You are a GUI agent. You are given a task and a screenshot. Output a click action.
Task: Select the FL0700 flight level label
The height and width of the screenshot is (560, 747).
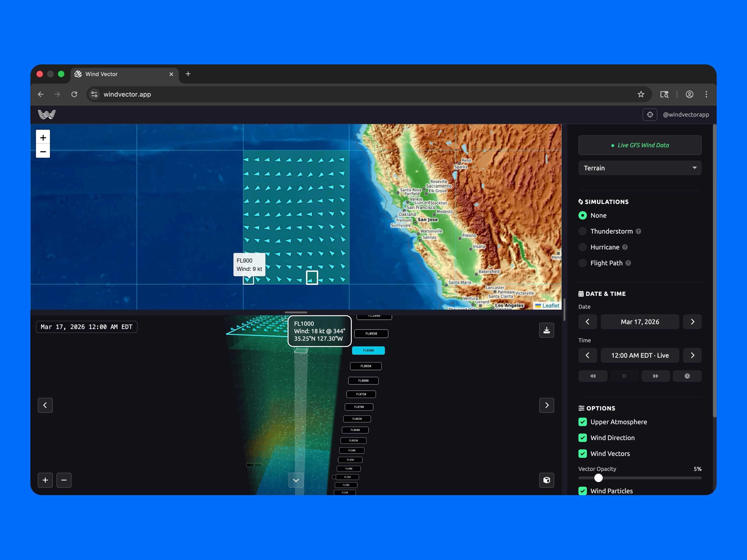coord(359,407)
